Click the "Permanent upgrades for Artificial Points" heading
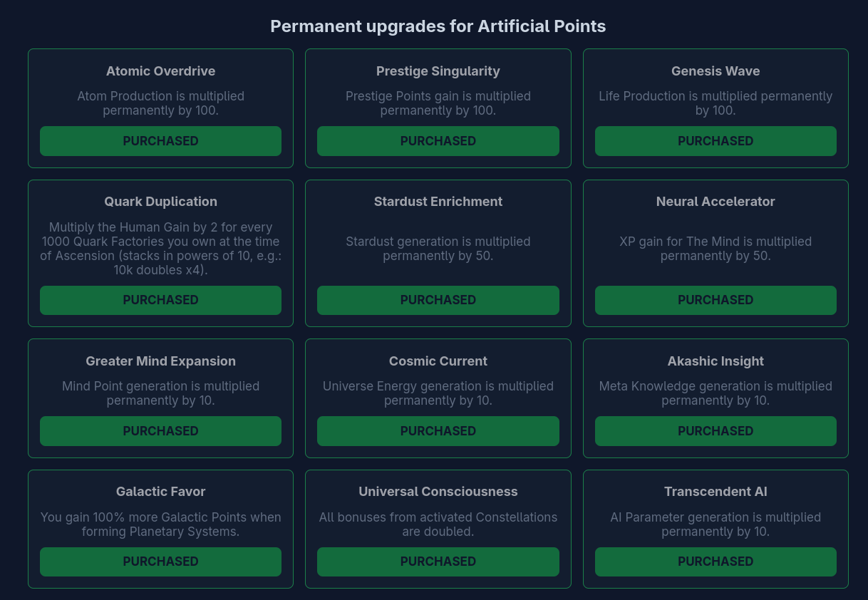The image size is (868, 600). [438, 26]
